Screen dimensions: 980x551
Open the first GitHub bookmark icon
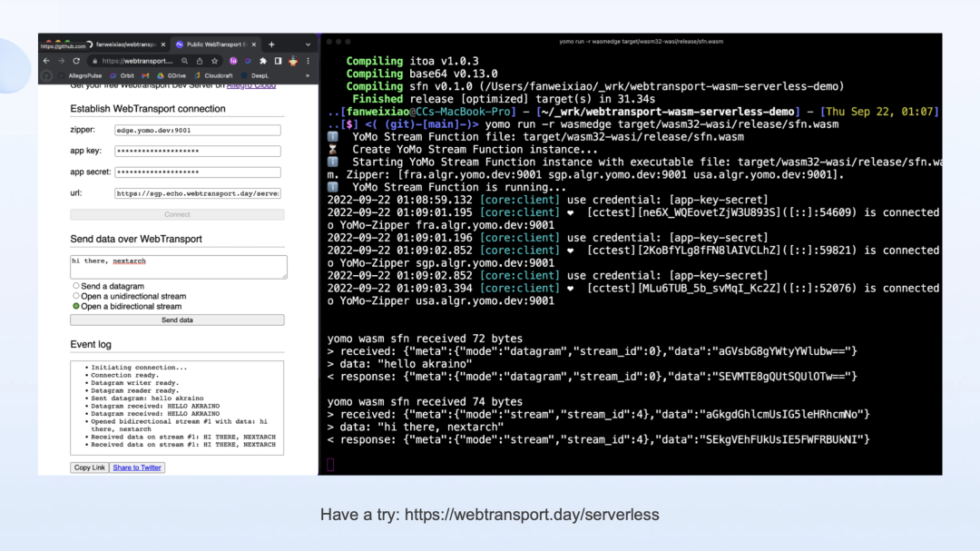click(x=46, y=75)
